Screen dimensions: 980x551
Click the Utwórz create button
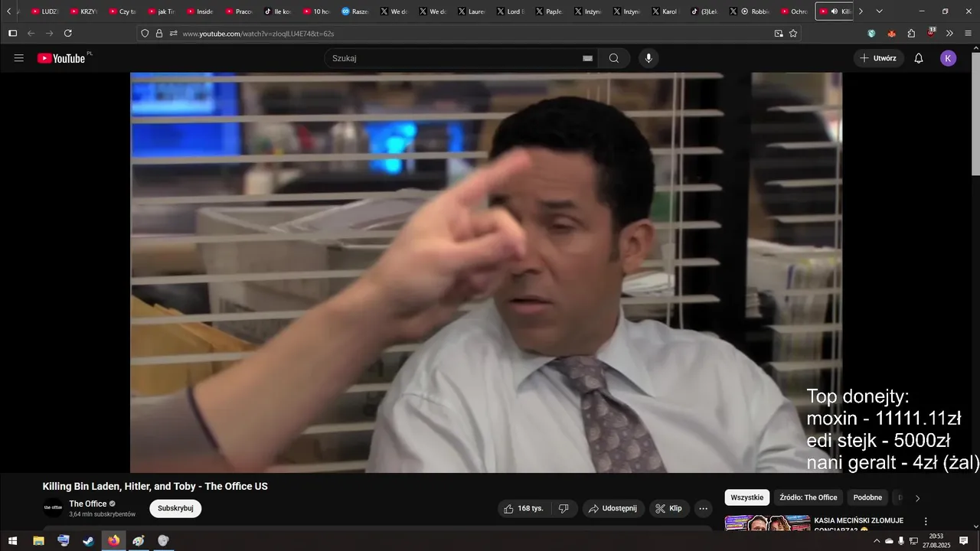click(878, 58)
